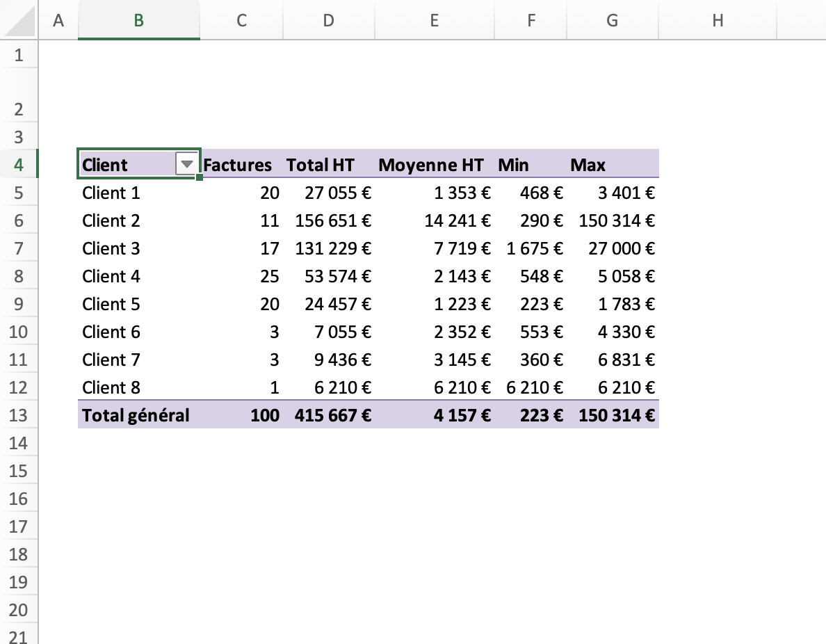Click the 3 401 € maximum cell

(612, 193)
